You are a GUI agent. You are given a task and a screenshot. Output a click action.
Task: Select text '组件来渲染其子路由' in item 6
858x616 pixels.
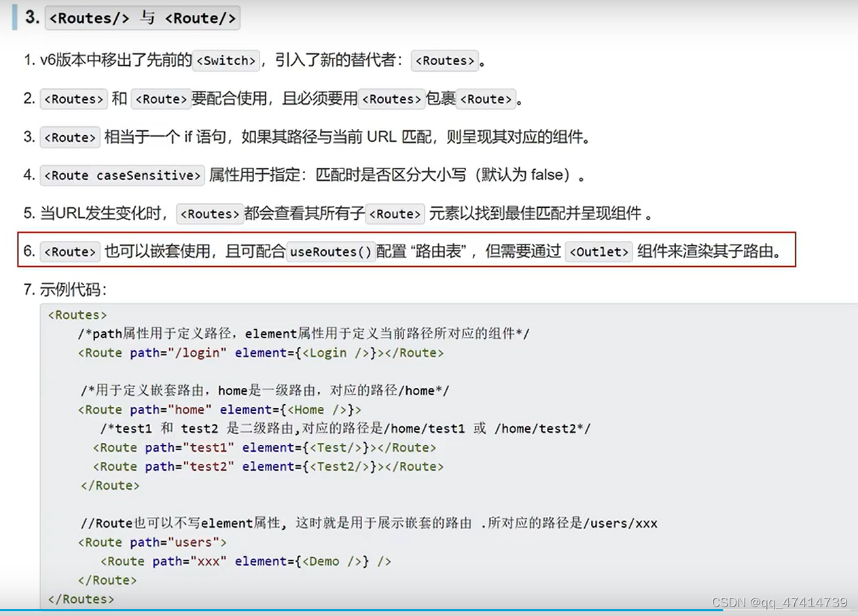click(x=705, y=252)
